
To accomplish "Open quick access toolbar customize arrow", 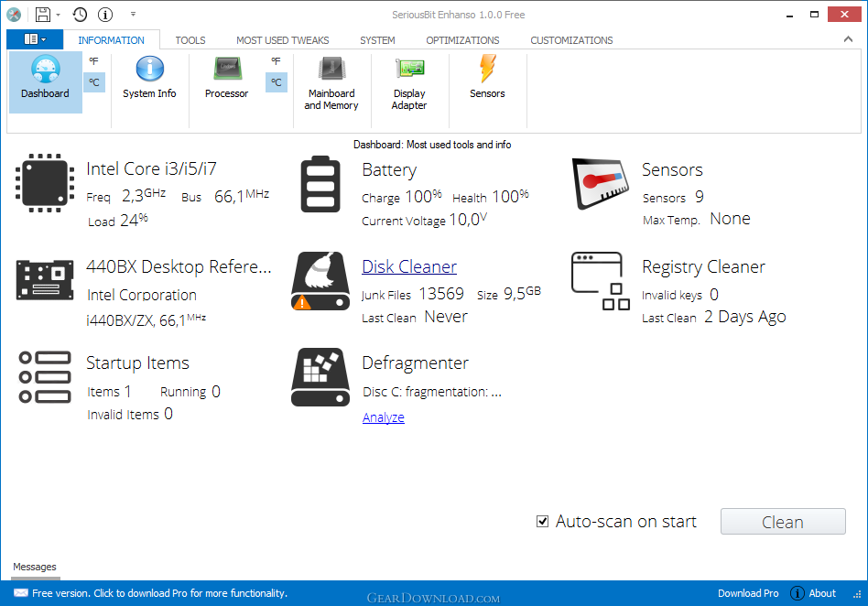I will coord(133,15).
